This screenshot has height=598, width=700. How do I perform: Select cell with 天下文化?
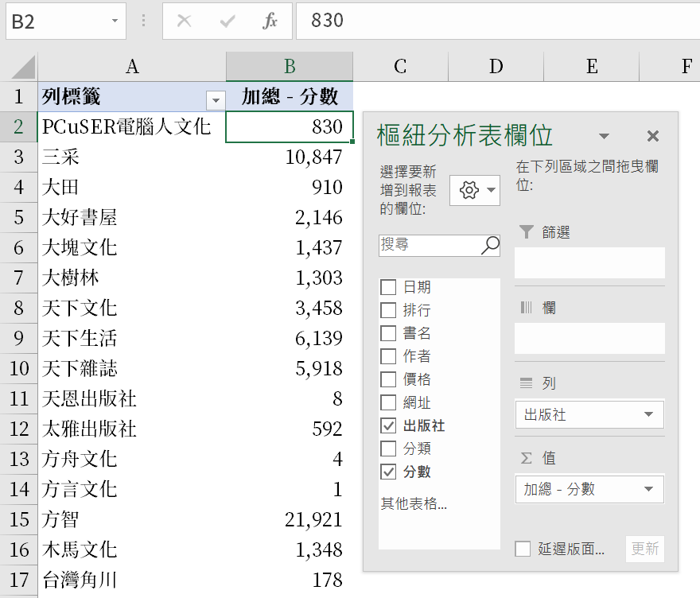pyautogui.click(x=132, y=309)
